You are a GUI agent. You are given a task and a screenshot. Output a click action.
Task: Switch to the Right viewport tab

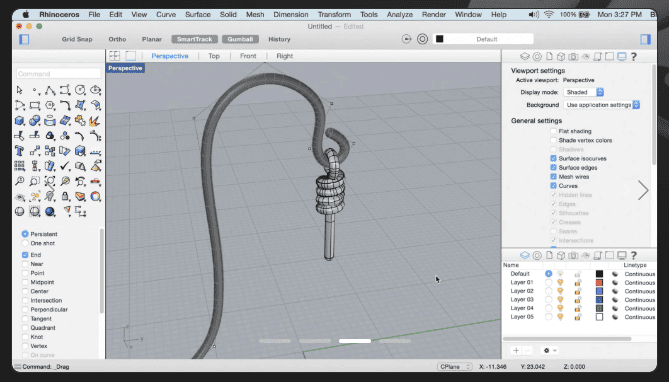pos(285,56)
